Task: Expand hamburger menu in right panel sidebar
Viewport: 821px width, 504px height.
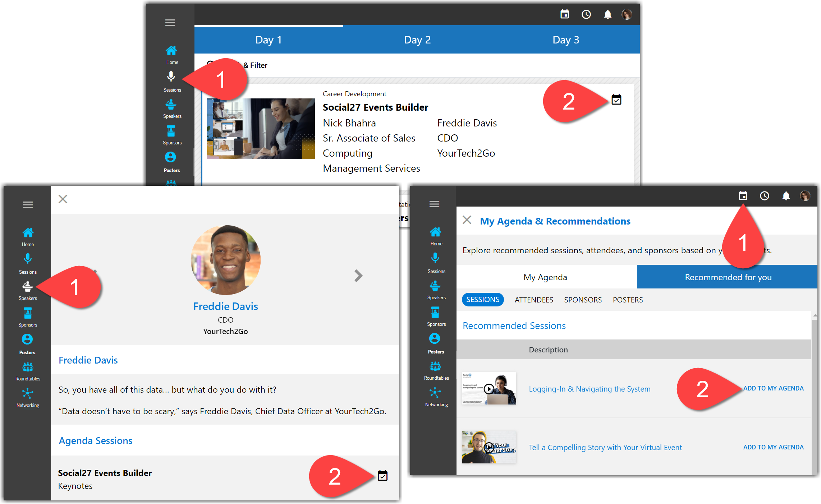Action: tap(434, 204)
